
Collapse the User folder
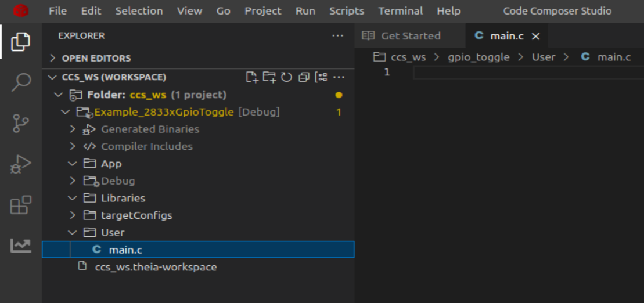click(73, 233)
